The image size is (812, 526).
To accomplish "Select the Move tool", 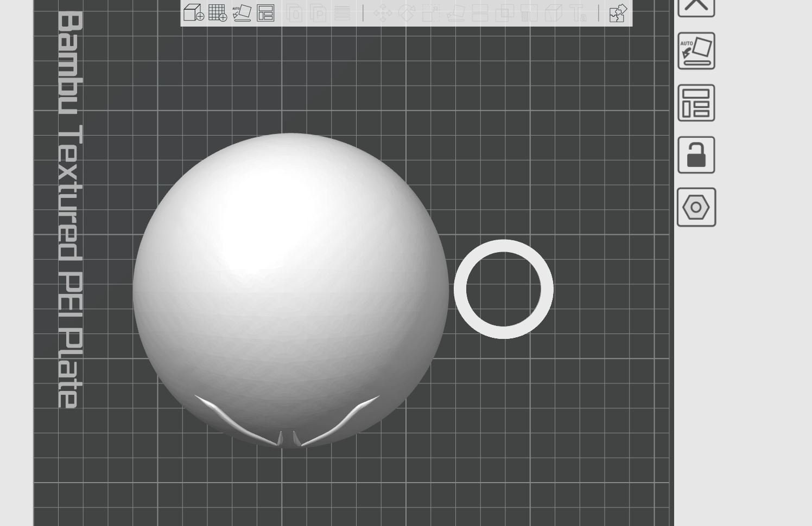I will [383, 13].
